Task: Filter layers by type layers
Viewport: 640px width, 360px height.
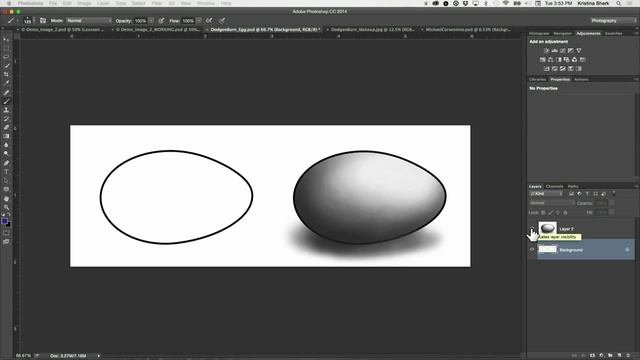Action: [587, 194]
